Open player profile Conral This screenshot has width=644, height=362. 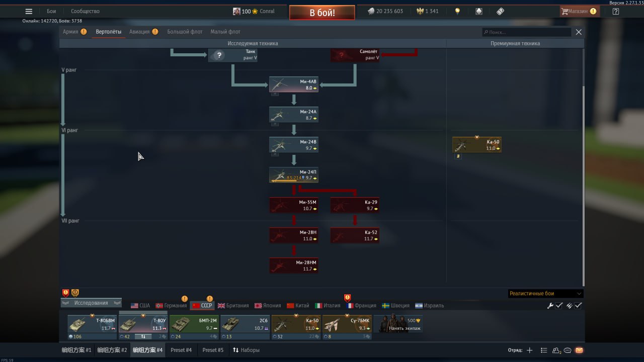pos(254,11)
